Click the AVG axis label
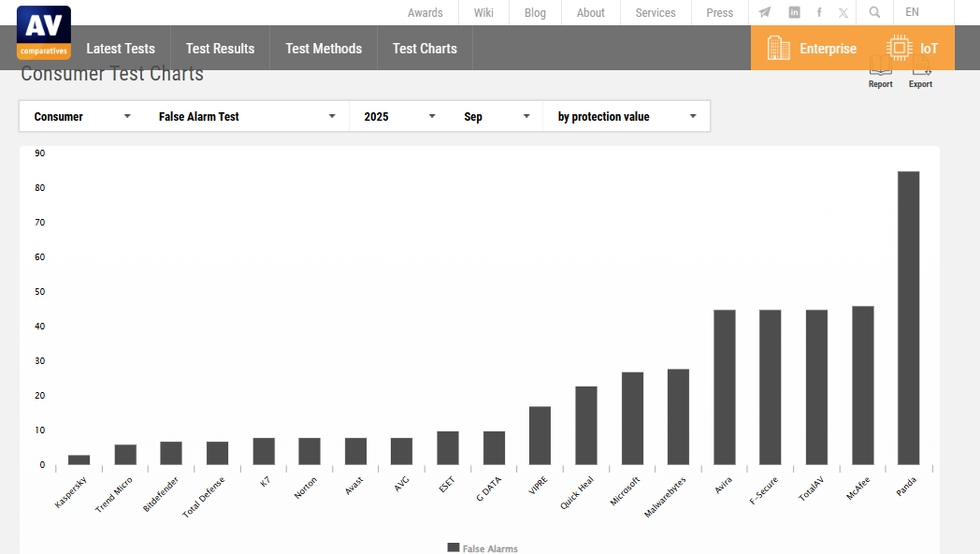Viewport: 980px width, 554px height. (402, 483)
